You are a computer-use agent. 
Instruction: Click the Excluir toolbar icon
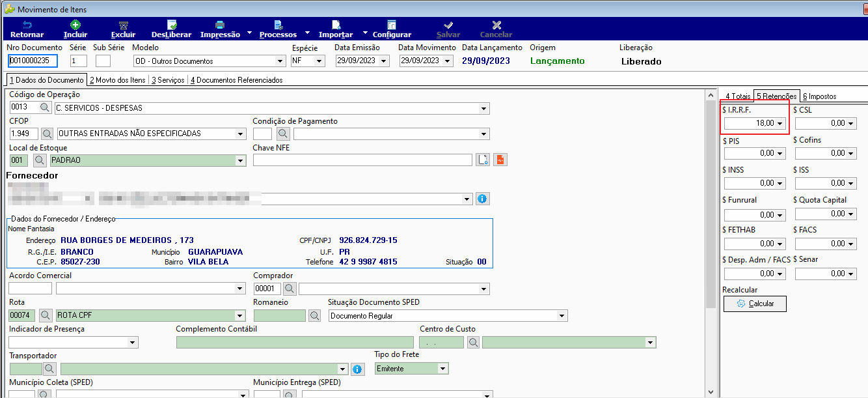pos(123,25)
